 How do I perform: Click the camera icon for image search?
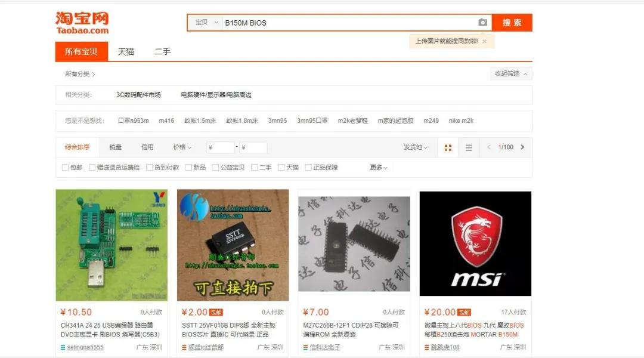[x=483, y=22]
